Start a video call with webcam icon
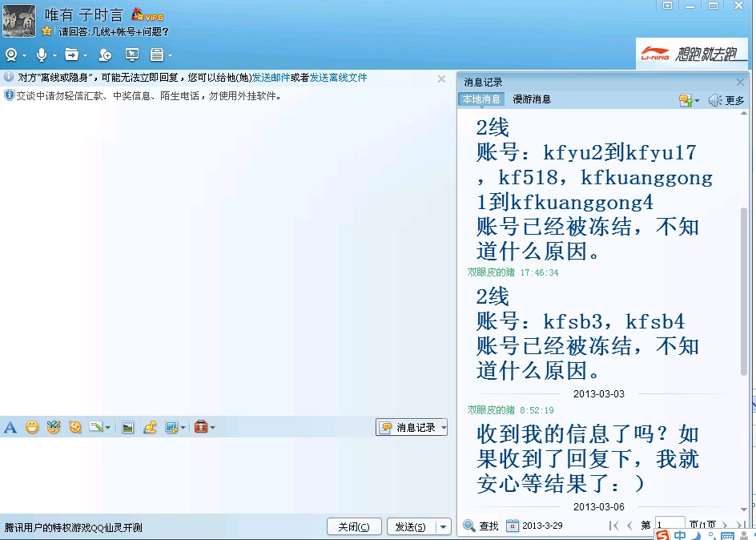756x540 pixels. pos(11,54)
